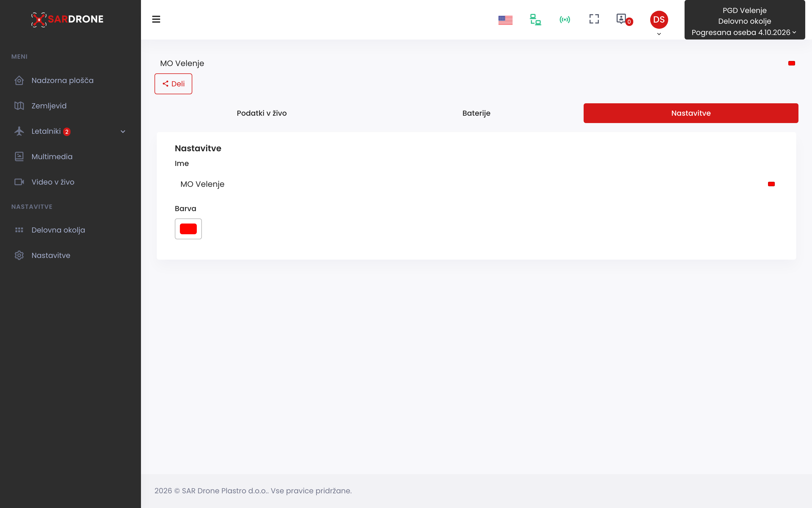The image size is (812, 508).
Task: Open the Barva color picker swatch
Action: pyautogui.click(x=188, y=229)
